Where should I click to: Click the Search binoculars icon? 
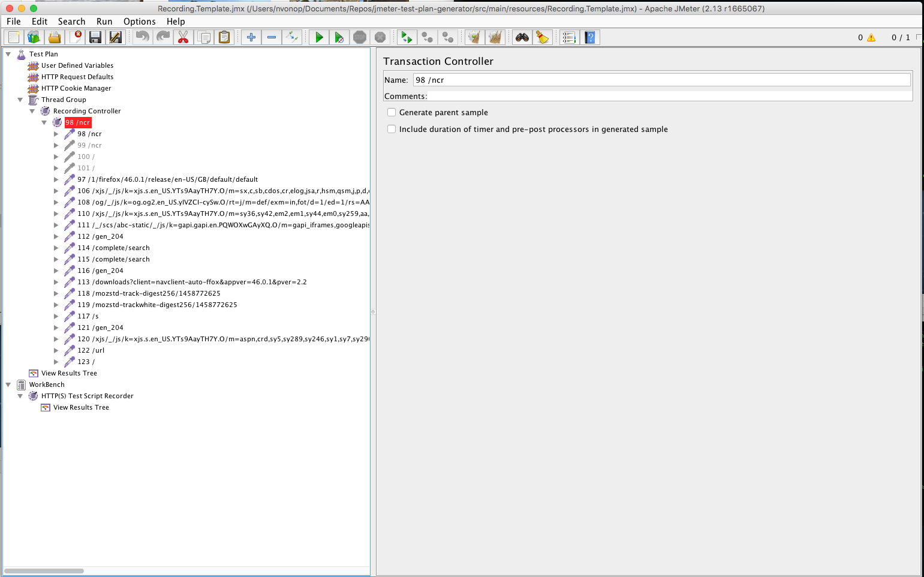[x=522, y=37]
